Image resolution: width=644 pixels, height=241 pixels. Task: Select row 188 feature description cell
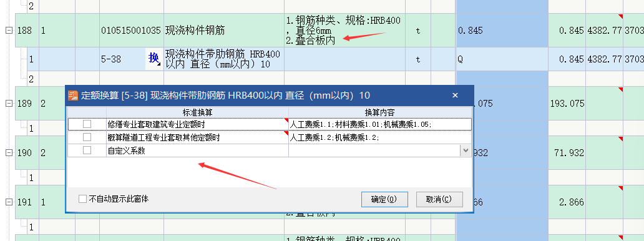[x=344, y=31]
